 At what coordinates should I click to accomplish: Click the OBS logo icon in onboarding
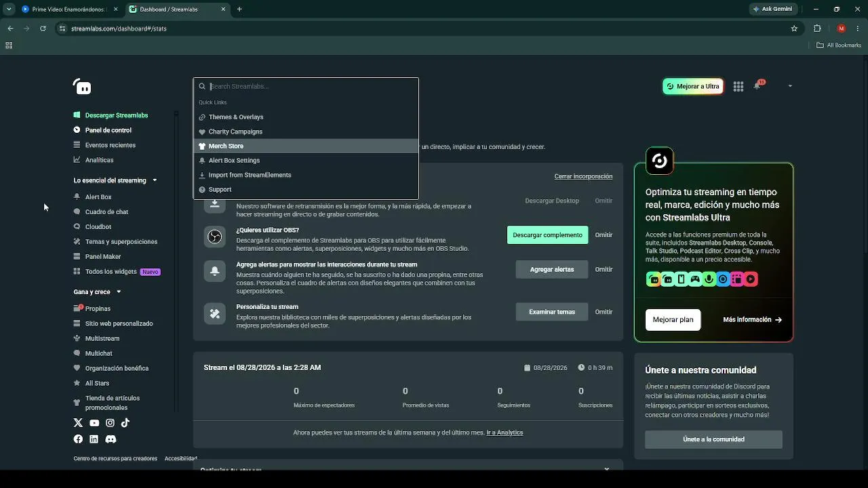[215, 237]
